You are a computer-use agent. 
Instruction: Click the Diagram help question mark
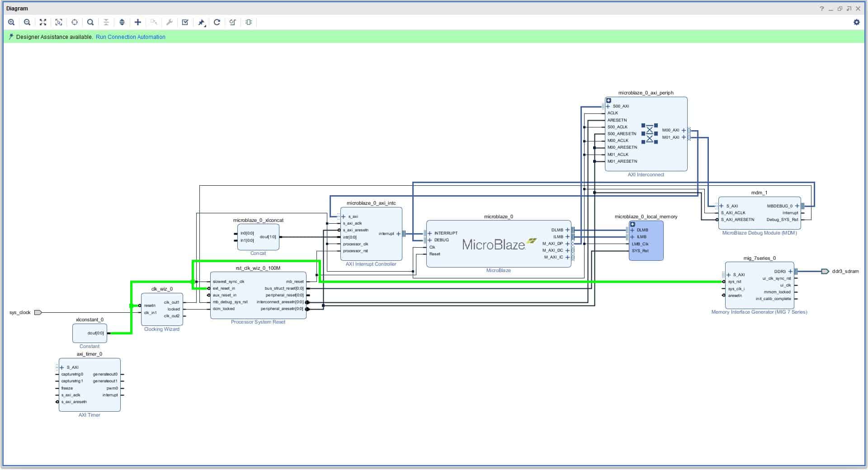coord(821,9)
